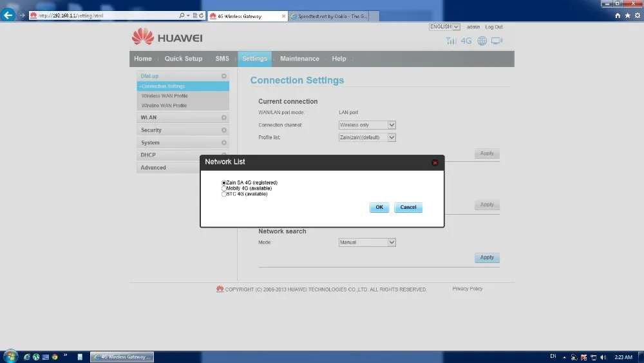Open the volume speaker tray icon
644x363 pixels.
click(603, 357)
